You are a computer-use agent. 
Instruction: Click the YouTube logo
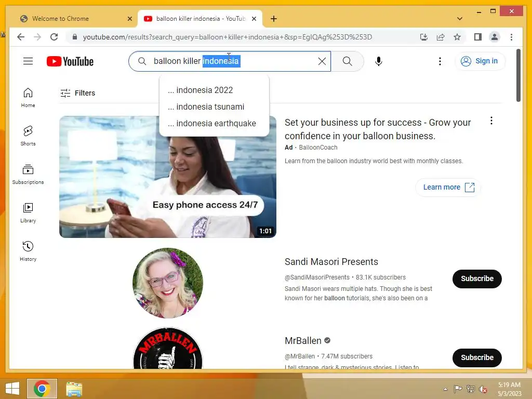coord(70,61)
